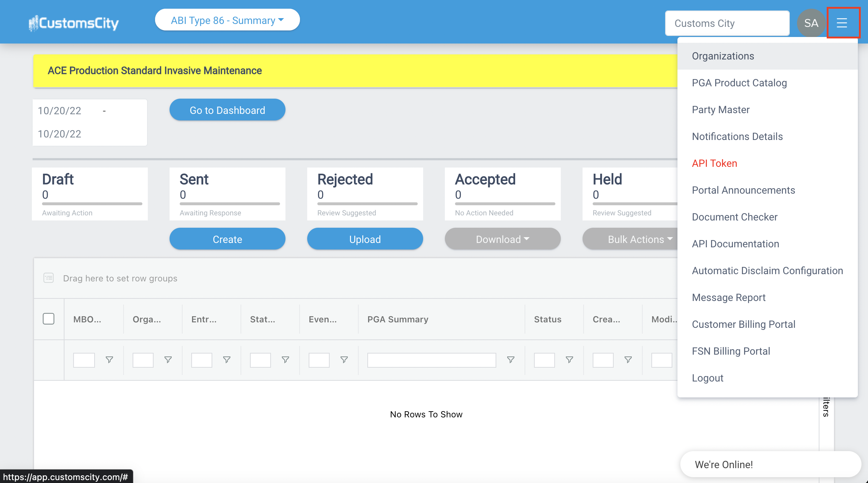Open filter icon for Orga column
The width and height of the screenshot is (868, 483).
point(168,360)
